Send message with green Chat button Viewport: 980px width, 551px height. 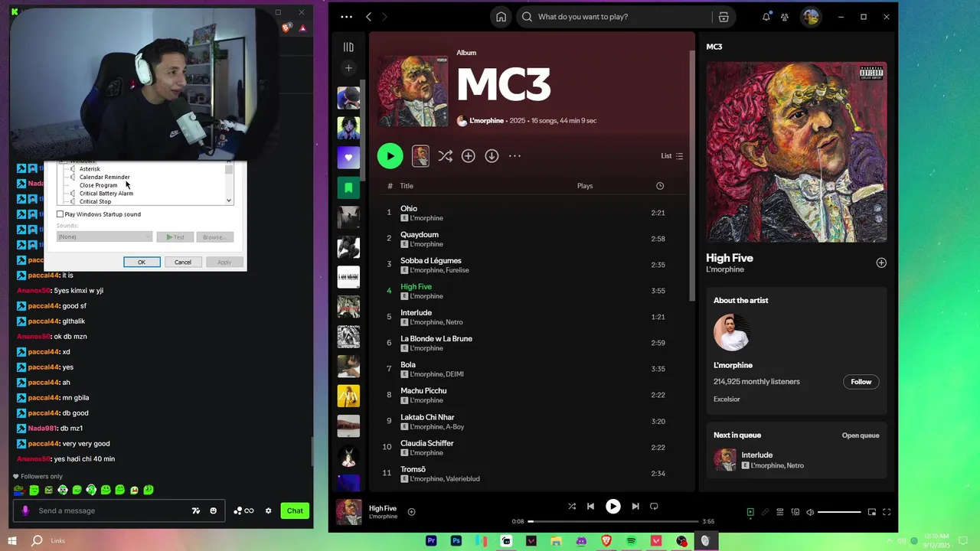click(x=295, y=510)
